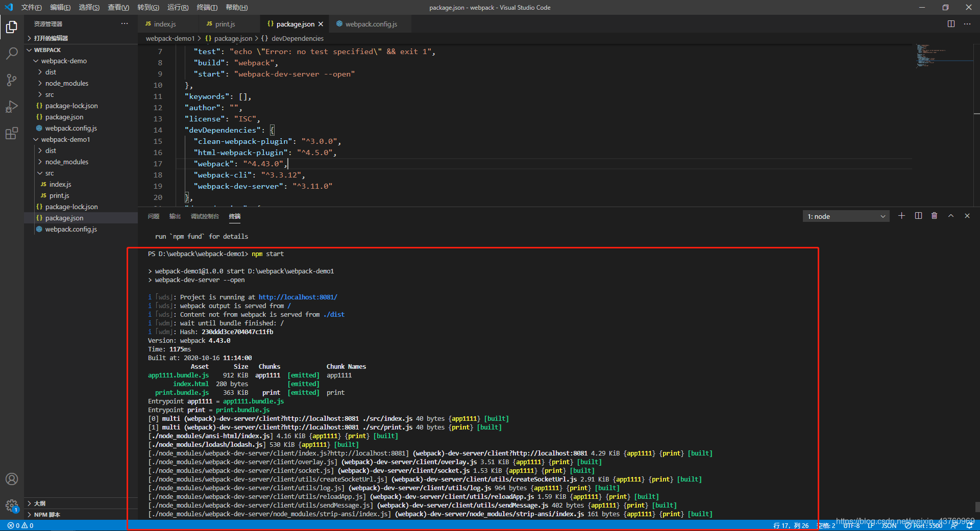Open the 编辑(E) menu
The width and height of the screenshot is (980, 531).
[x=60, y=7]
